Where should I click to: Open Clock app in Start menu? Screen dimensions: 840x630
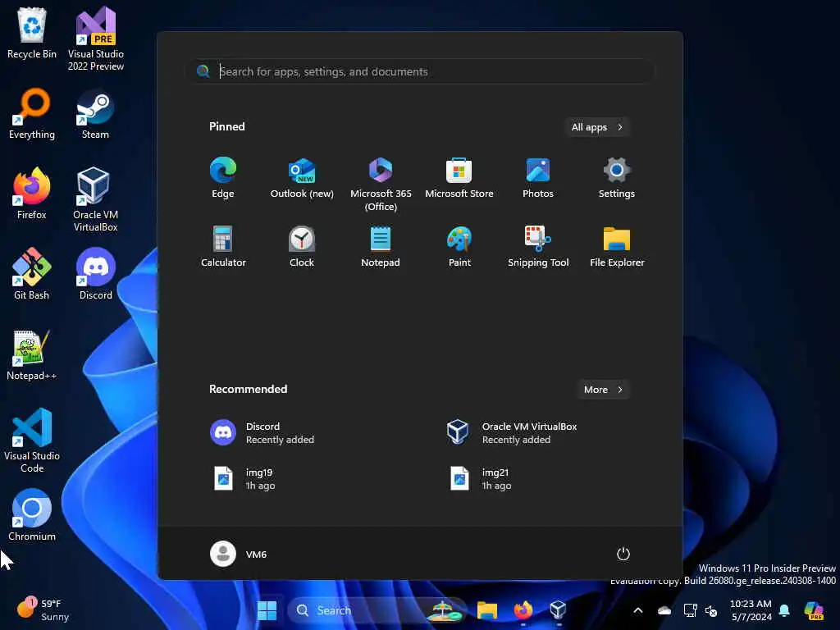302,246
